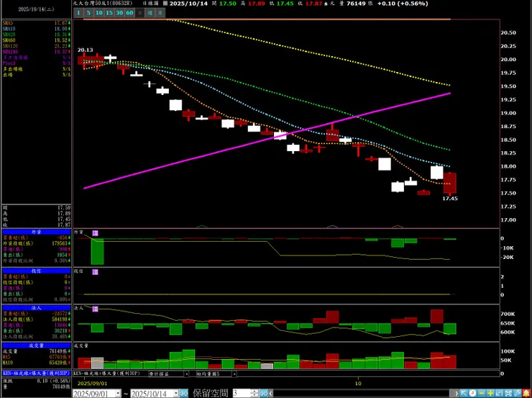The height and width of the screenshot is (398, 532).
Task: Click the GO button after the 保留空間 field
Action: pyautogui.click(x=264, y=394)
